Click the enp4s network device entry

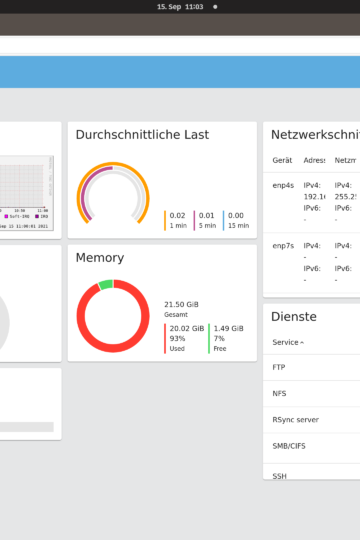click(x=283, y=185)
